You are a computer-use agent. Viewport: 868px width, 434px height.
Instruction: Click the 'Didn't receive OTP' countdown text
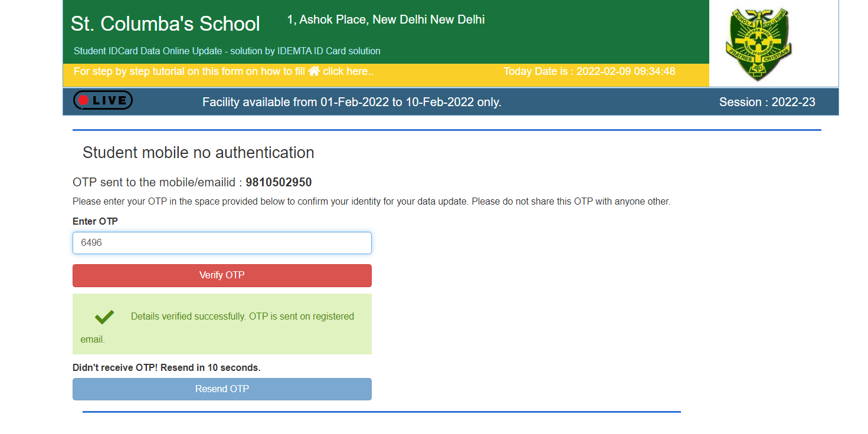pos(166,367)
